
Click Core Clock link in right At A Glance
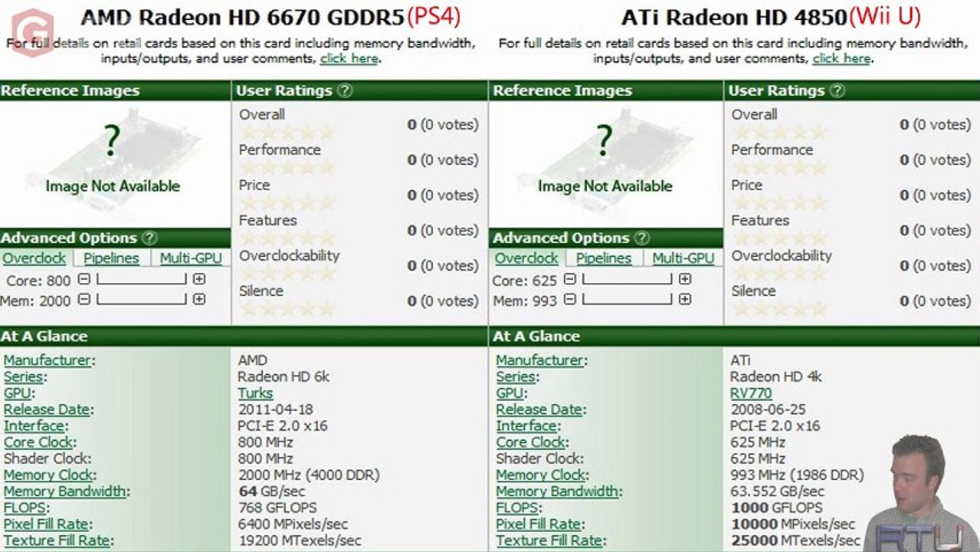click(531, 442)
